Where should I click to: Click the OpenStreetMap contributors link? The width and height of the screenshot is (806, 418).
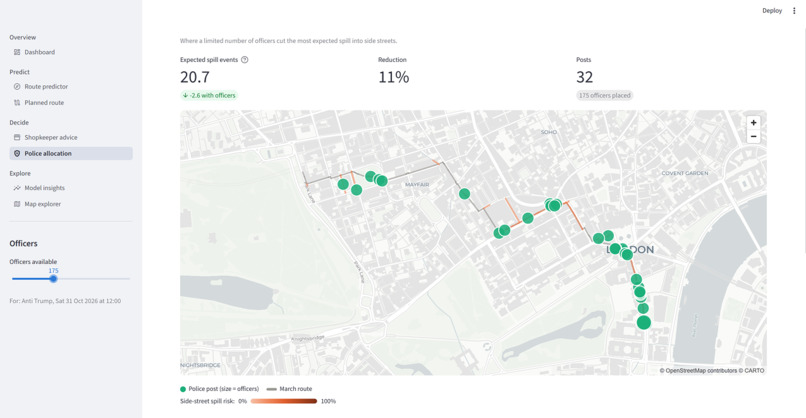[701, 370]
